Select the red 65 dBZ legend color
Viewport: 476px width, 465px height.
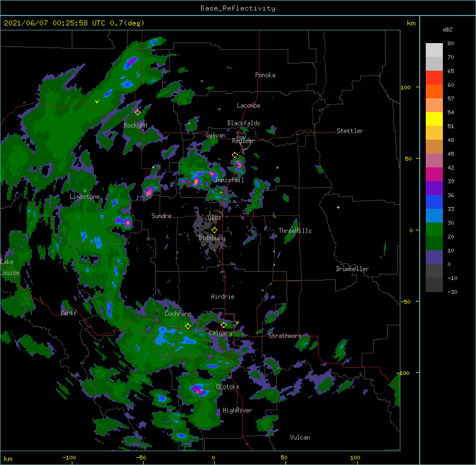click(x=434, y=78)
